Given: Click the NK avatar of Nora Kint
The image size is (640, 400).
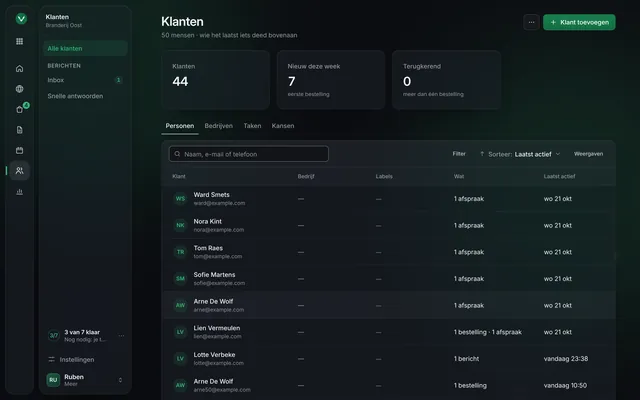Looking at the screenshot, I should pyautogui.click(x=180, y=225).
